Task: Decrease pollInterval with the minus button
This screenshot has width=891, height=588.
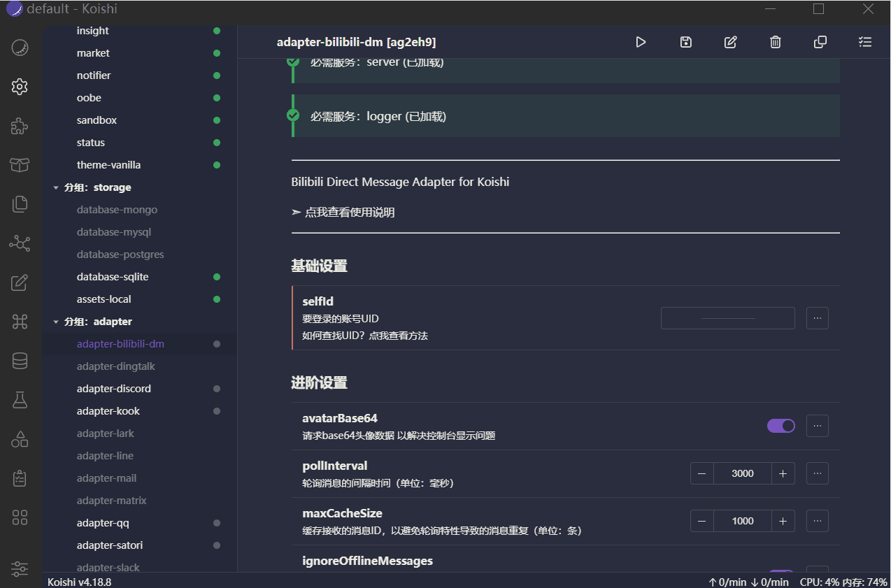Action: point(701,473)
